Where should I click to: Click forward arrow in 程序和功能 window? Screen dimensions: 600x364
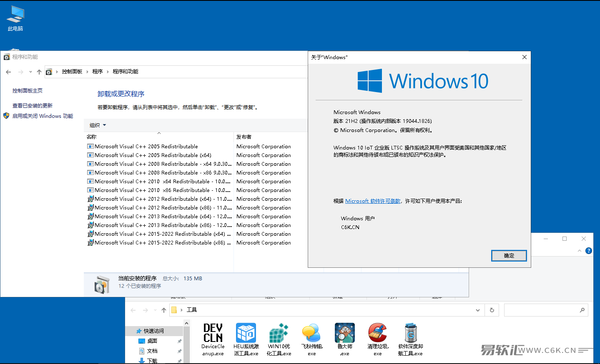pyautogui.click(x=21, y=72)
